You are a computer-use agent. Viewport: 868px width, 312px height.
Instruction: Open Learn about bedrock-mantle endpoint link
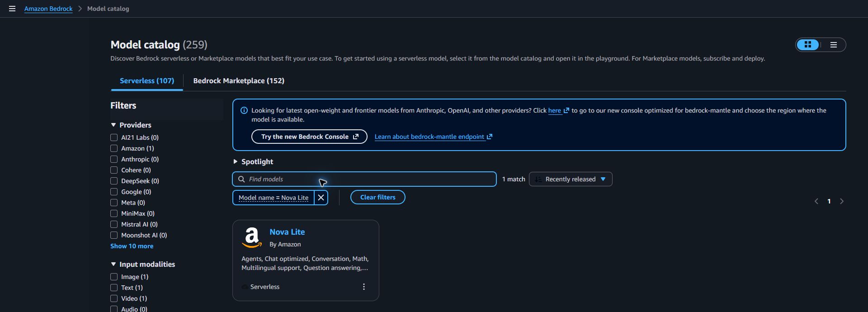pyautogui.click(x=433, y=137)
